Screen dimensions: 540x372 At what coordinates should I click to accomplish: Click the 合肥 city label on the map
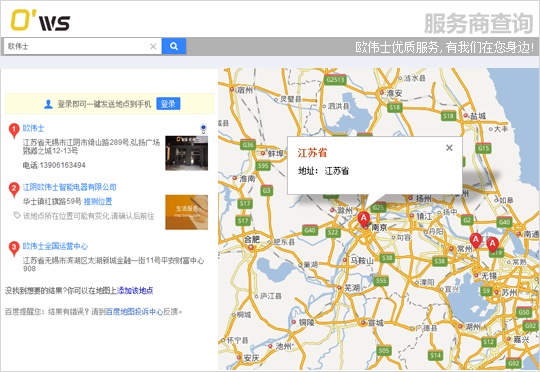pyautogui.click(x=252, y=239)
